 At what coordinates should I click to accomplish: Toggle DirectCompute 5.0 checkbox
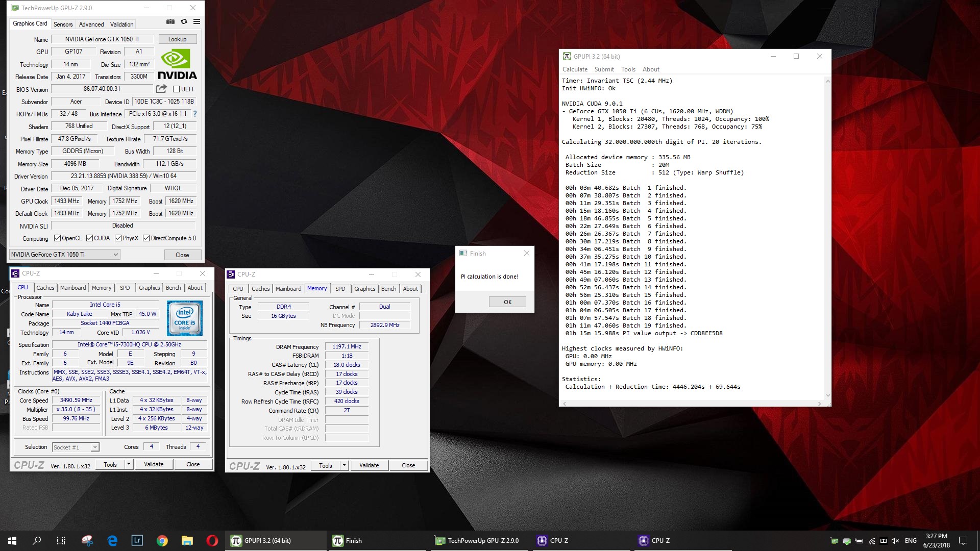[146, 238]
